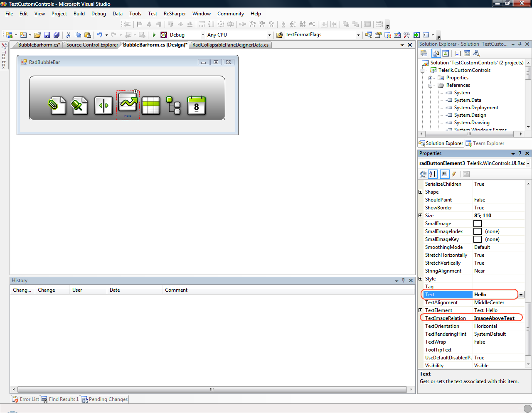
Task: Click the SmallImageKey swatch box
Action: click(478, 239)
